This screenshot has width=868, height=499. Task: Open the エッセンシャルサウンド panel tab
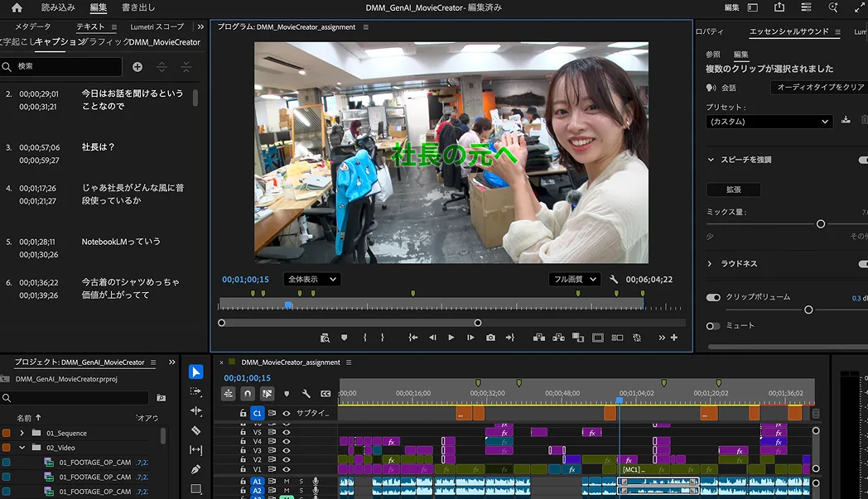click(788, 31)
